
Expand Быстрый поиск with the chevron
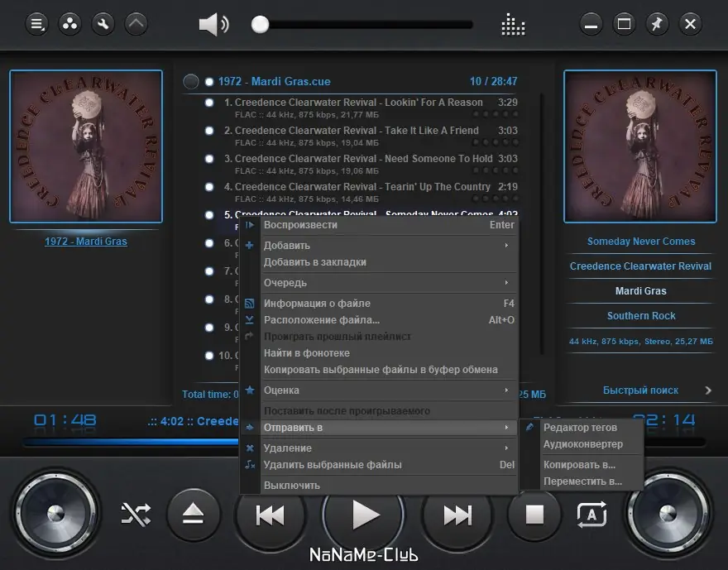pyautogui.click(x=708, y=390)
